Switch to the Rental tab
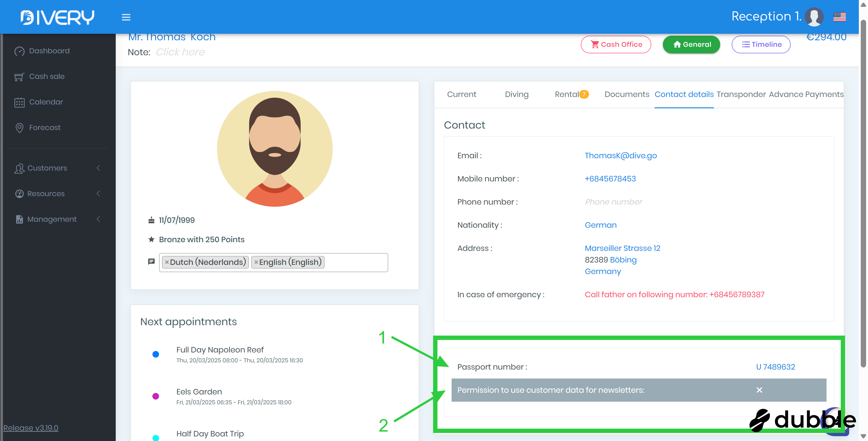The image size is (868, 441). [x=567, y=94]
